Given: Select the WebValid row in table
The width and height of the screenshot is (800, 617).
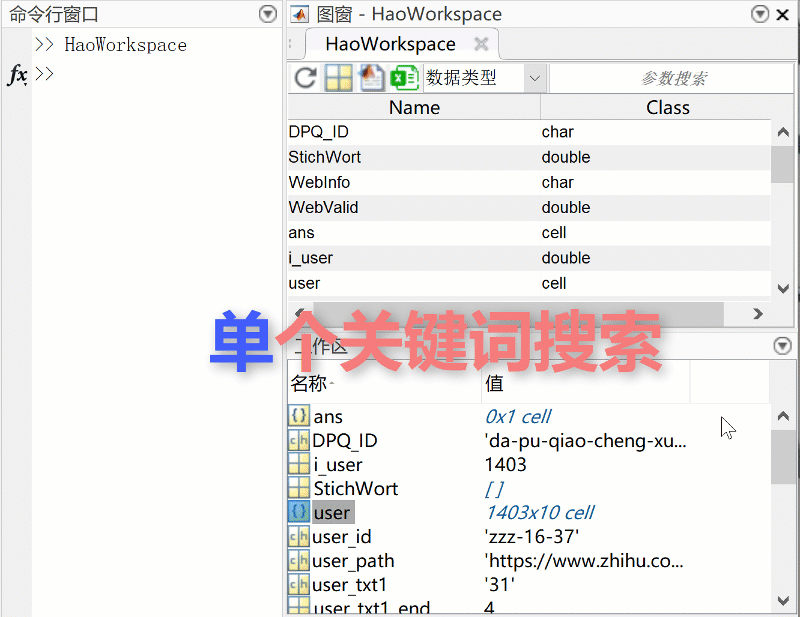Looking at the screenshot, I should click(x=529, y=208).
